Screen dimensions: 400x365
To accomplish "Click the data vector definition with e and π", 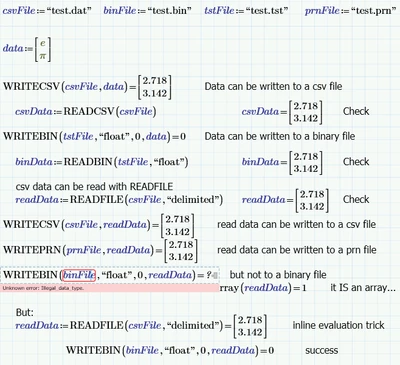I will 27,49.
